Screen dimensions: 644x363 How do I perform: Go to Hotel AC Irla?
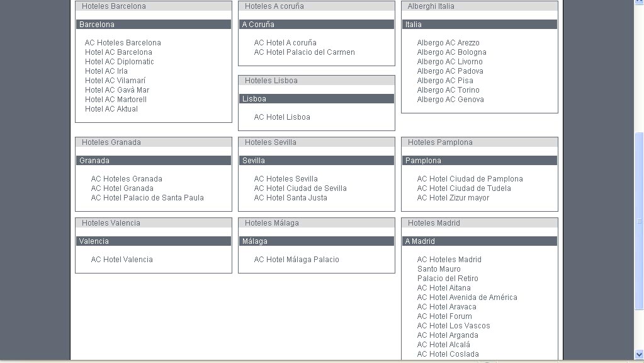pos(106,71)
